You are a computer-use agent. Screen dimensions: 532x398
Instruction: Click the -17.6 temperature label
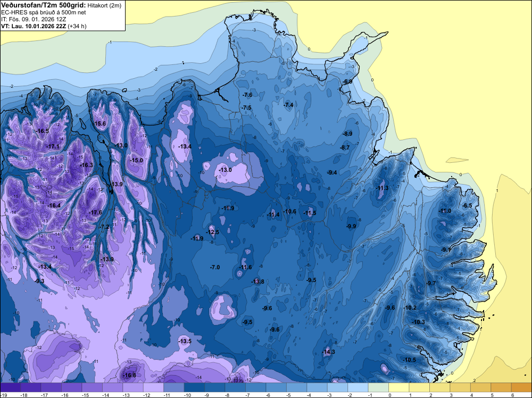click(x=95, y=212)
